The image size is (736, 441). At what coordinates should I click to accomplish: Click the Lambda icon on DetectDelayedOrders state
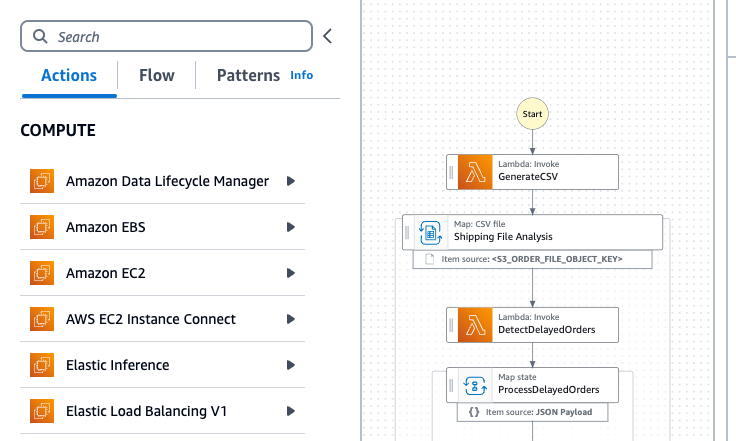click(475, 325)
